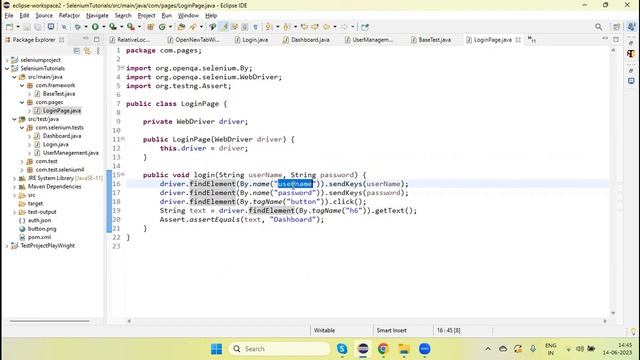Screen dimensions: 640x360
Task: Click the Forward navigation arrow icon
Action: 344,27
